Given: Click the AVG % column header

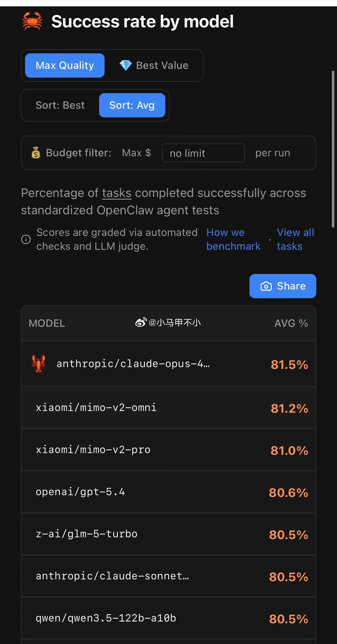Looking at the screenshot, I should click(290, 323).
